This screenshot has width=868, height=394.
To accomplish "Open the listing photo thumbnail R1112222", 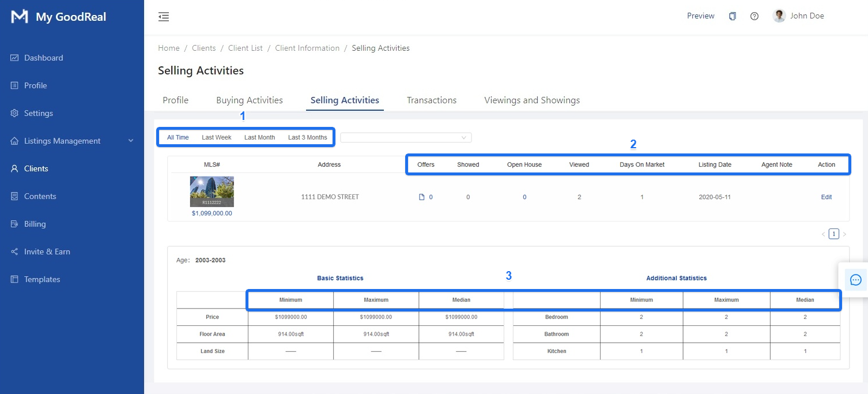I will (212, 192).
